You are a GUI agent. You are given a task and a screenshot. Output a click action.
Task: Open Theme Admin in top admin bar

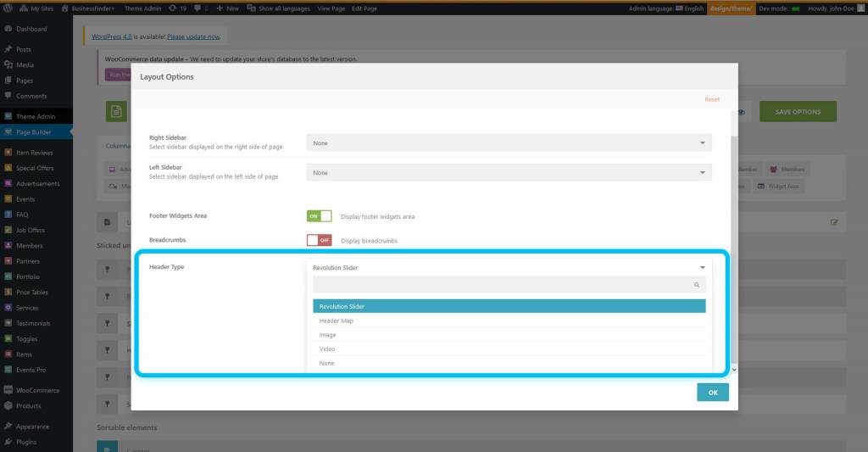(x=142, y=8)
